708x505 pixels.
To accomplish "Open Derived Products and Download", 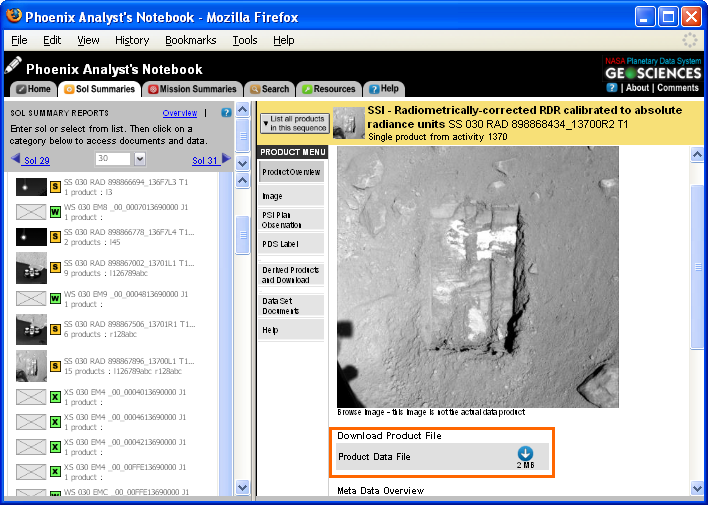I will pyautogui.click(x=291, y=275).
